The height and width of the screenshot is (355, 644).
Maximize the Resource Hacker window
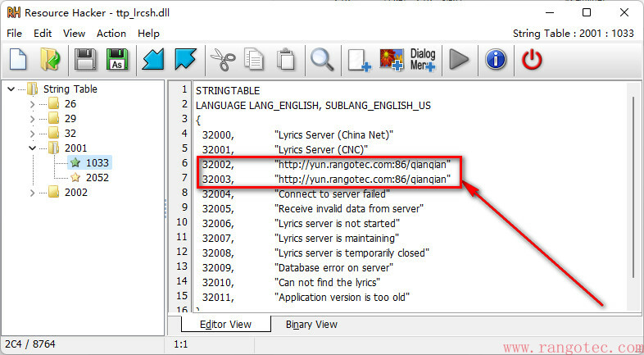(587, 12)
